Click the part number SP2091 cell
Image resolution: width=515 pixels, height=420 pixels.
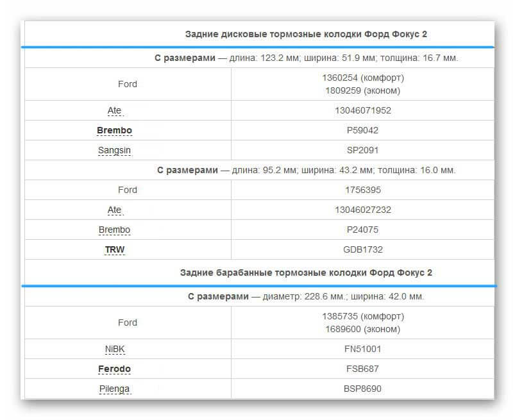pos(362,150)
